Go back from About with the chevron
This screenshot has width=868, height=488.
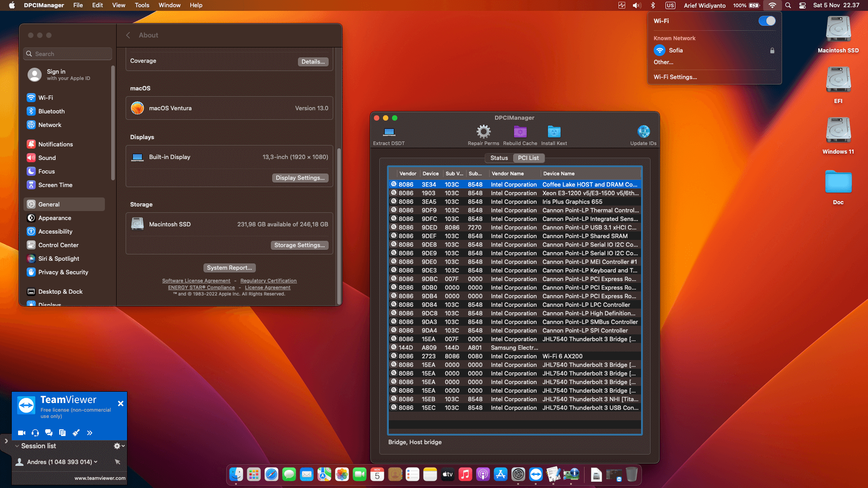click(x=128, y=35)
